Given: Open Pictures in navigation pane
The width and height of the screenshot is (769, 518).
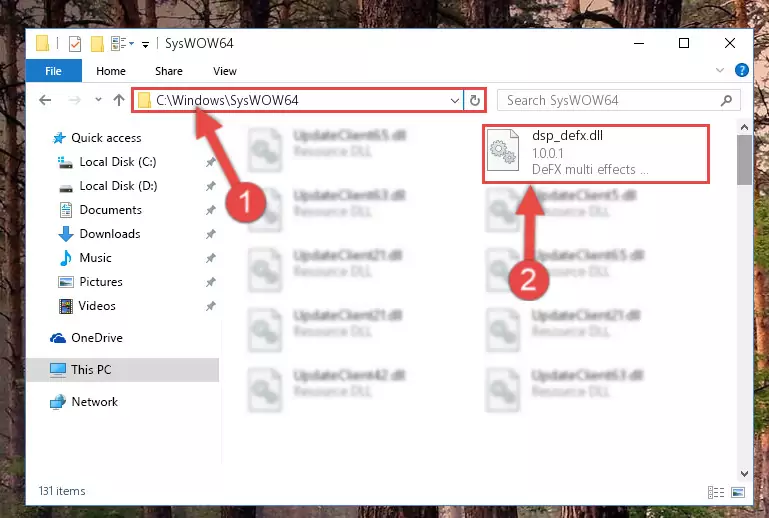Looking at the screenshot, I should (101, 282).
